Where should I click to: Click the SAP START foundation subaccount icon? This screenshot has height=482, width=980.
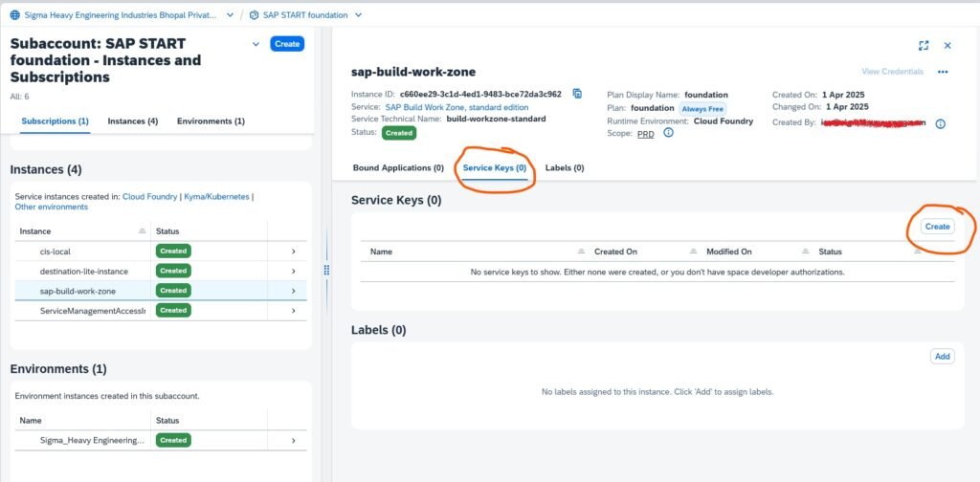pos(254,15)
